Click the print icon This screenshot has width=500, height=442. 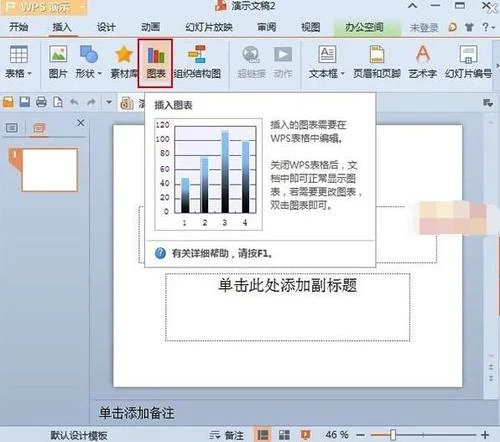(x=41, y=102)
